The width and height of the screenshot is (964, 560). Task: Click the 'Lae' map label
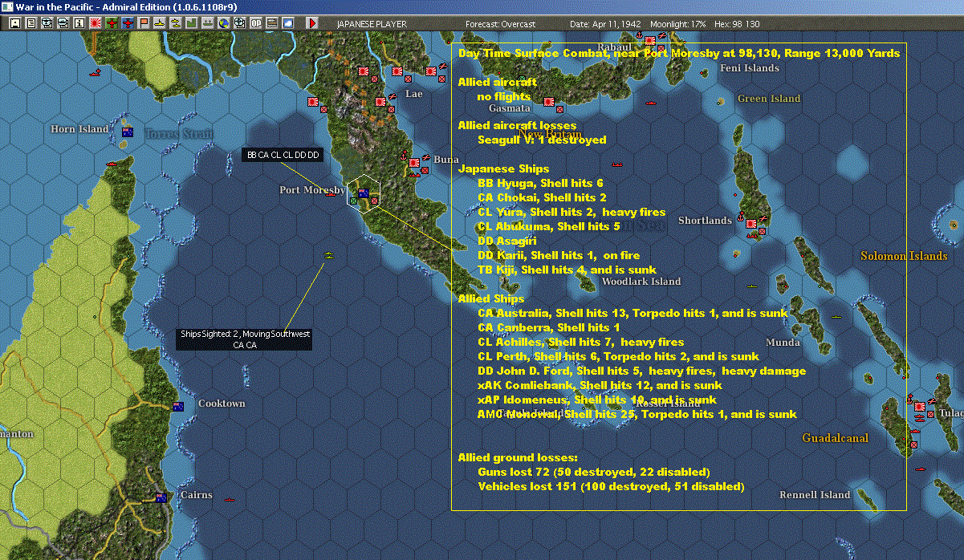(413, 94)
